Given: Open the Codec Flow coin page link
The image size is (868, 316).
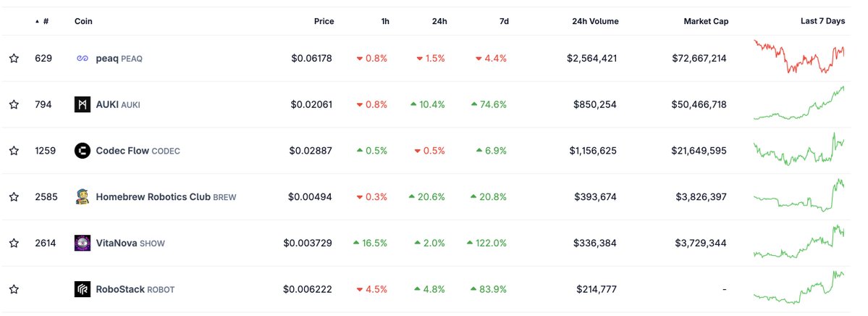Looking at the screenshot, I should tap(122, 151).
